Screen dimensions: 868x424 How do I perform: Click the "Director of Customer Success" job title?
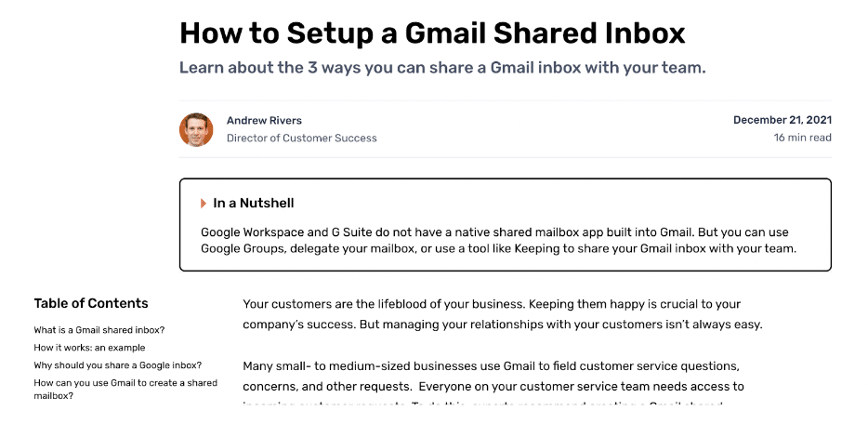[301, 138]
